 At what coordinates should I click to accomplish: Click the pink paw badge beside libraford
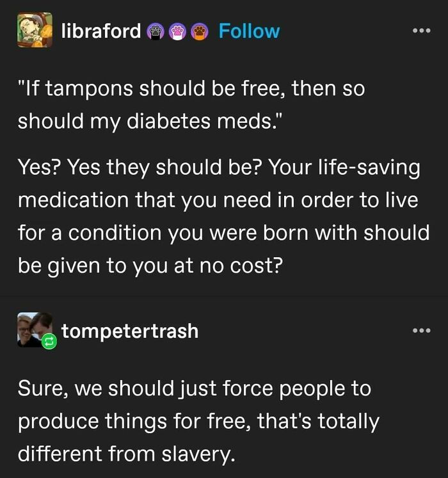pyautogui.click(x=179, y=31)
